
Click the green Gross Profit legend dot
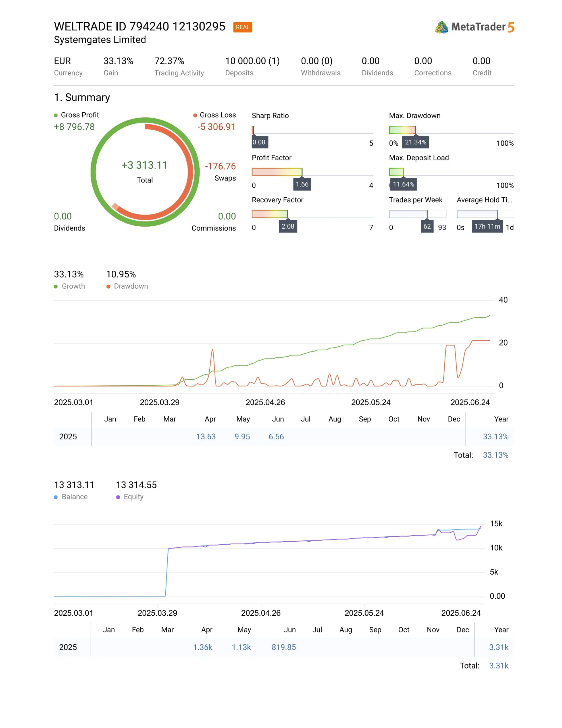56,115
